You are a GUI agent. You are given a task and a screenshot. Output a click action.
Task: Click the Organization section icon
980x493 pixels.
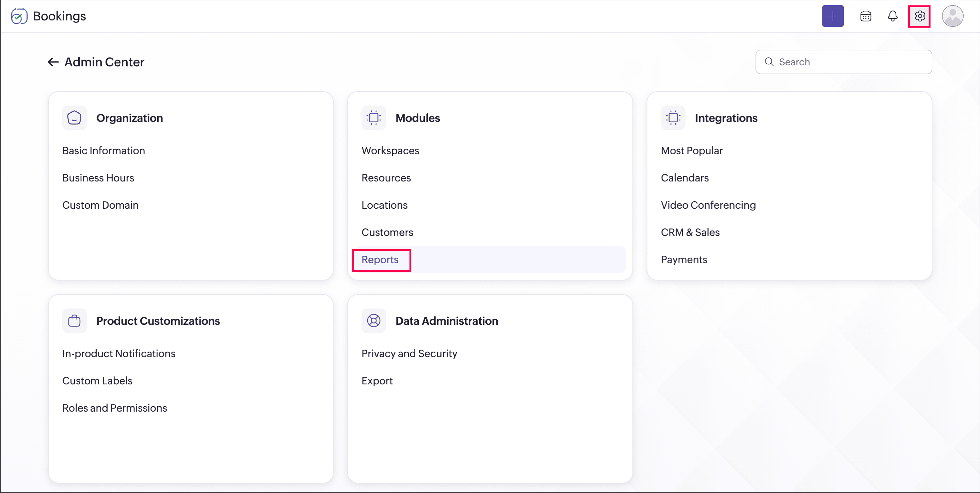(x=74, y=118)
